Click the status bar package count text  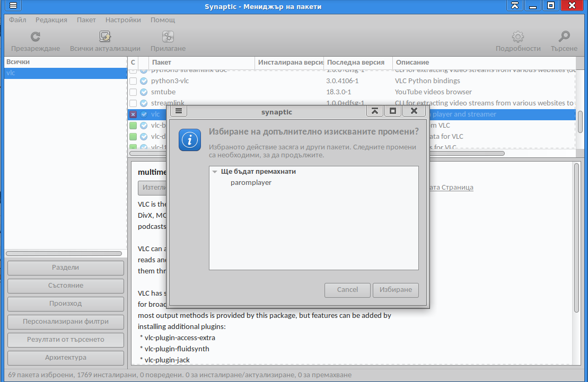pyautogui.click(x=180, y=375)
